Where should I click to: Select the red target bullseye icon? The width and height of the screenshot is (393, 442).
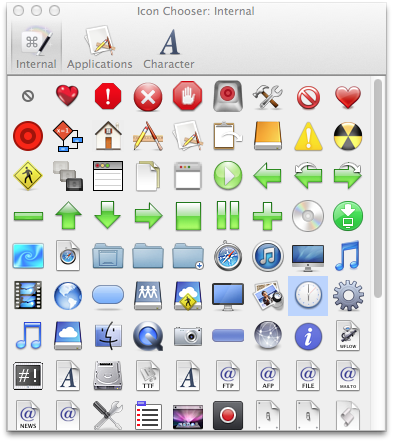pyautogui.click(x=28, y=136)
